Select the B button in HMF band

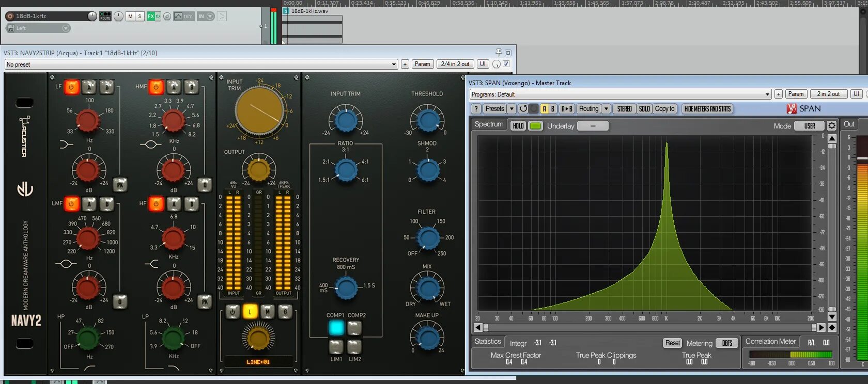pos(192,87)
